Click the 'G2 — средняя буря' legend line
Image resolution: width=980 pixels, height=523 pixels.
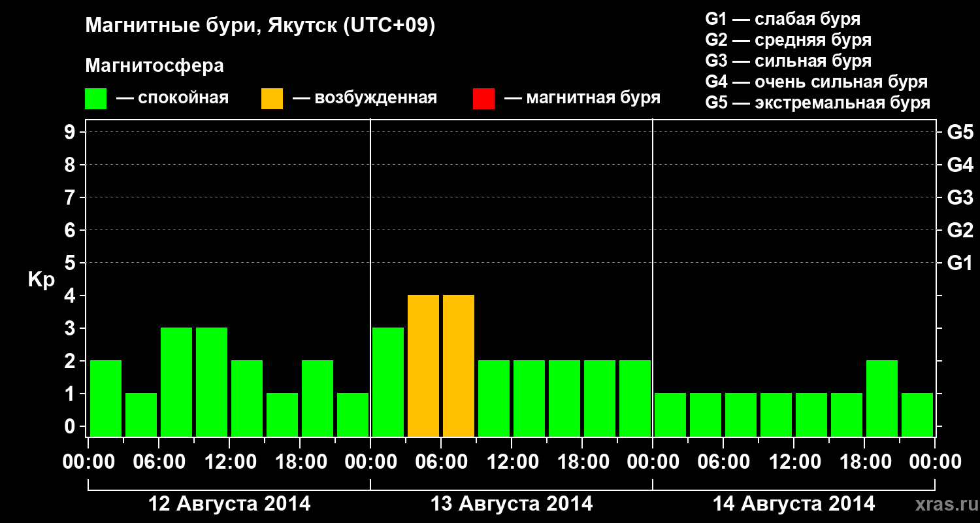point(788,40)
